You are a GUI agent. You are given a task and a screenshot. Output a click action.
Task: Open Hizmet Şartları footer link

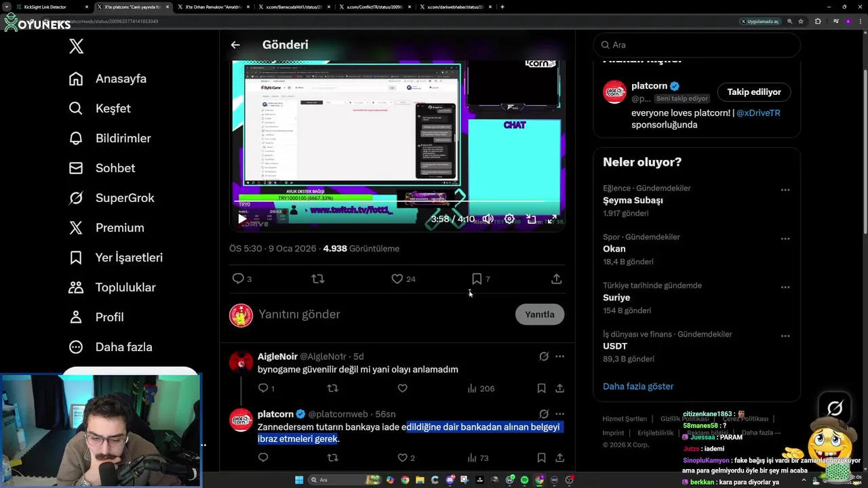(625, 419)
